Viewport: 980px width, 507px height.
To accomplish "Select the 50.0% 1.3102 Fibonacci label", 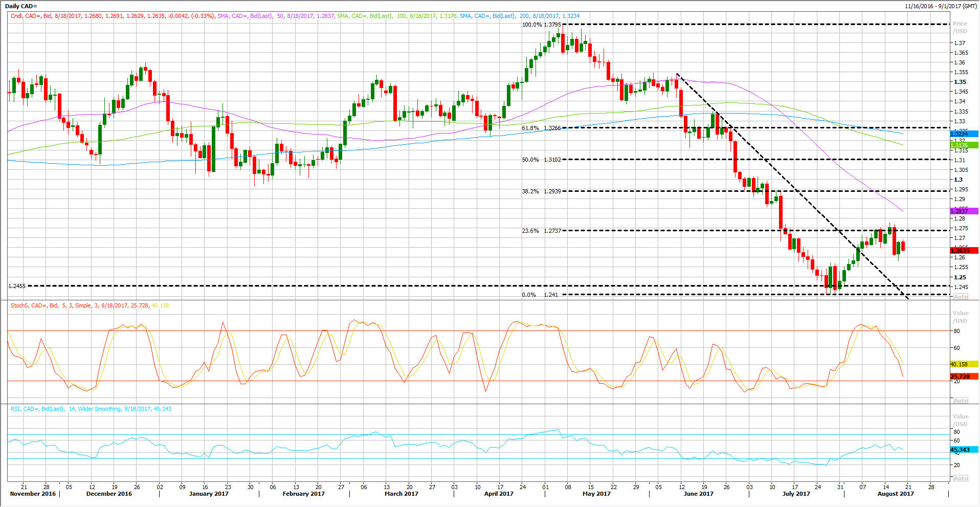I will click(x=541, y=160).
